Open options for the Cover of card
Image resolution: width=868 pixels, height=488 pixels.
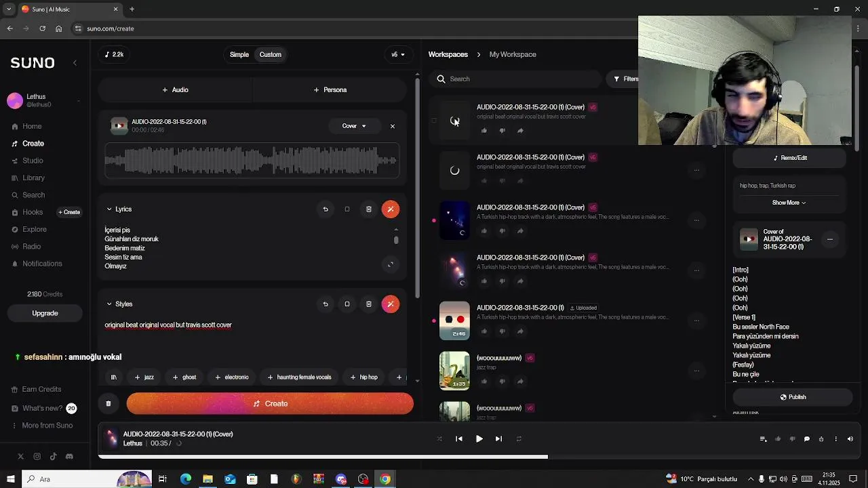tap(829, 239)
